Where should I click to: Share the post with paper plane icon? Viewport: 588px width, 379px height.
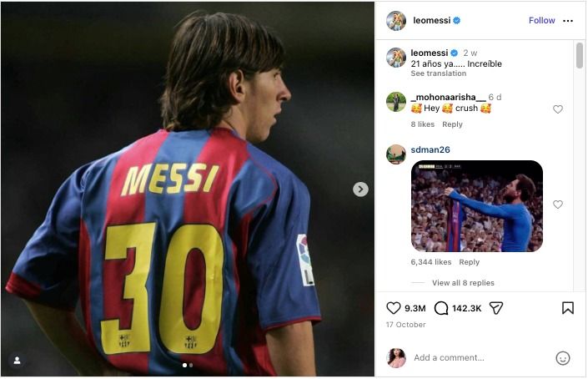(x=496, y=308)
